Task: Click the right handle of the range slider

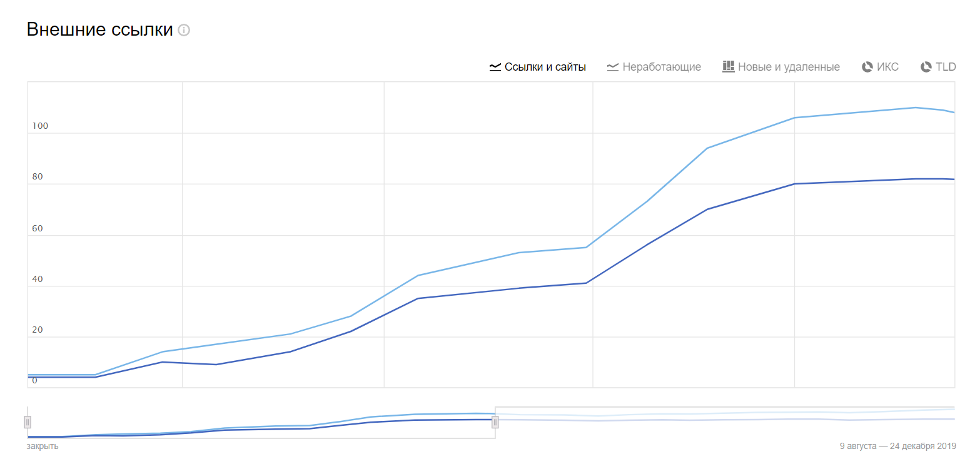Action: (x=495, y=422)
